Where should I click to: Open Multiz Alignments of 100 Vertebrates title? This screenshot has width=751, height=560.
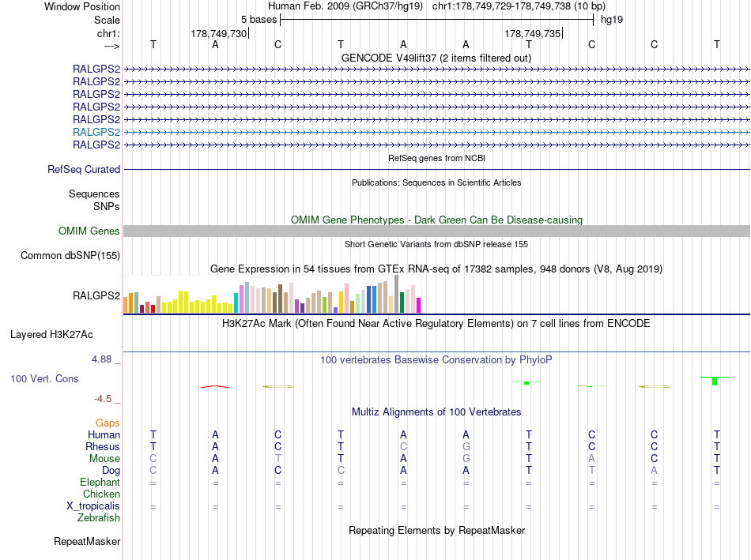pyautogui.click(x=436, y=412)
